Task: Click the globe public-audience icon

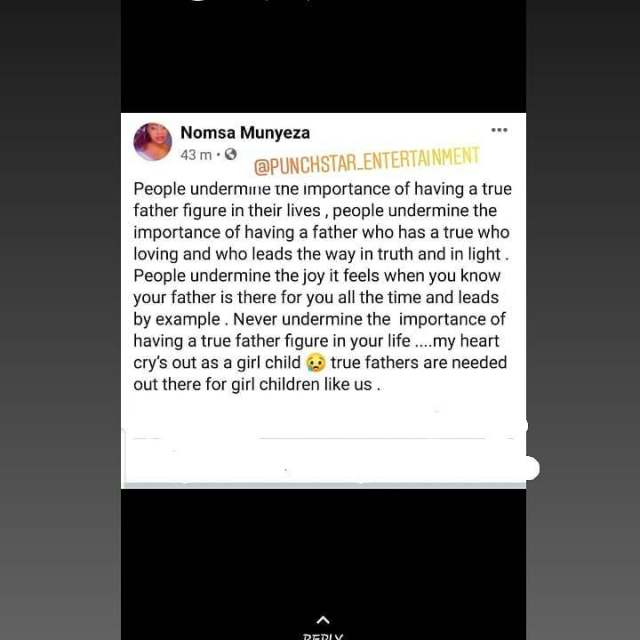Action: click(x=231, y=154)
